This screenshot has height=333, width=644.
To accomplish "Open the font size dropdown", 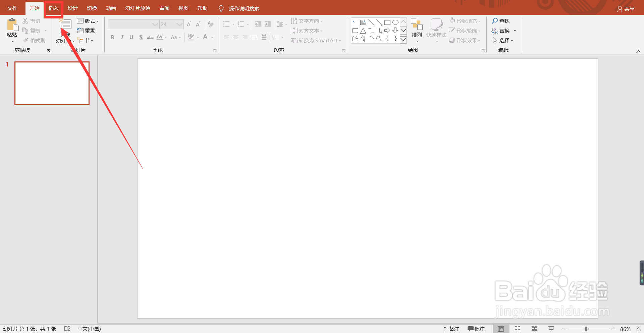I will click(180, 24).
